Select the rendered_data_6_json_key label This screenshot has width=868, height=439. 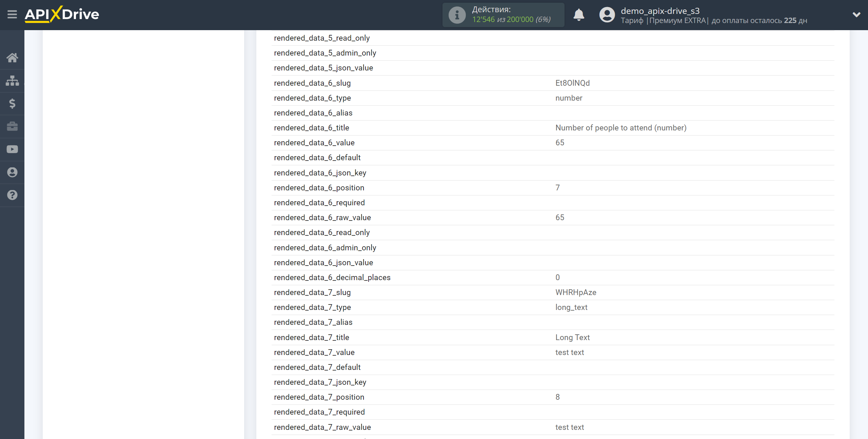tap(320, 173)
